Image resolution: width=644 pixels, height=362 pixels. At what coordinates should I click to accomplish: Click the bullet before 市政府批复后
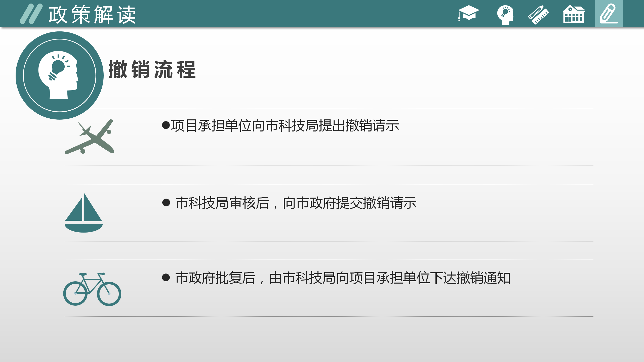(166, 278)
